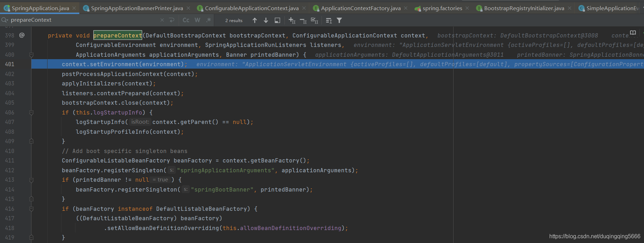This screenshot has width=644, height=243.
Task: Go to next search occurrence arrow
Action: [x=266, y=20]
